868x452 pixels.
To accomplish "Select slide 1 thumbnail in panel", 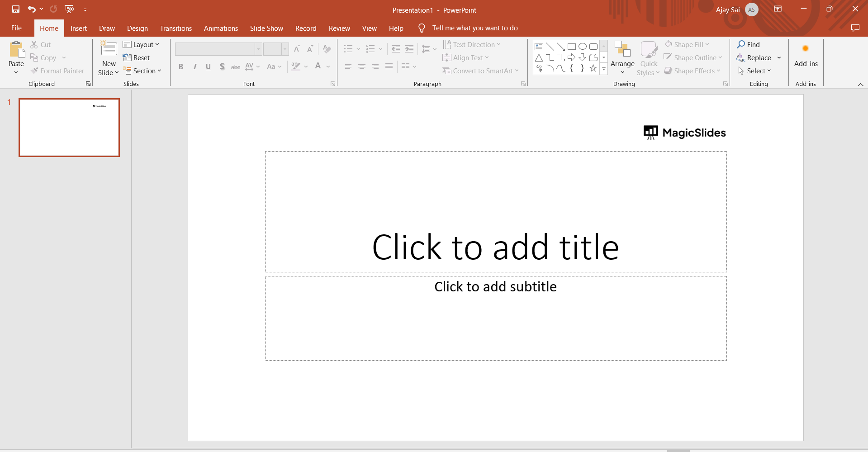I will click(69, 128).
